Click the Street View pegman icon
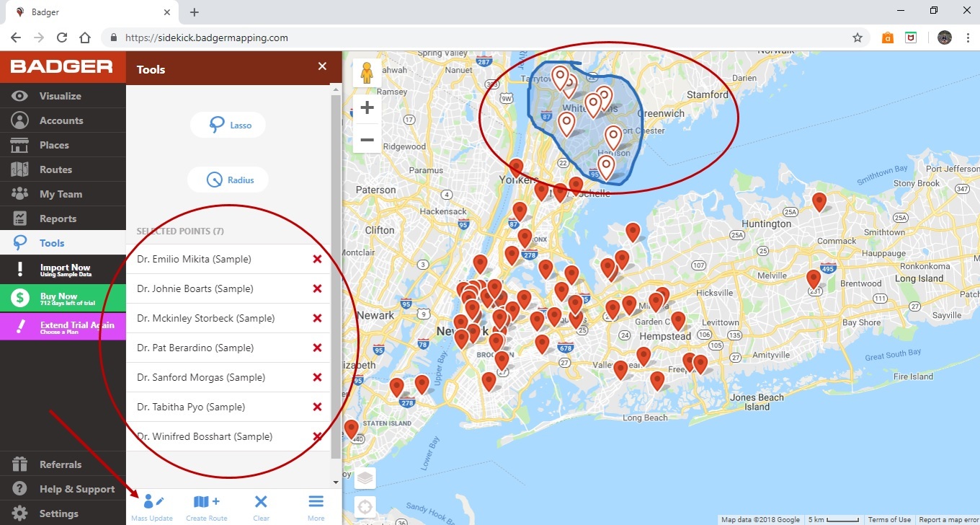This screenshot has height=525, width=980. tap(367, 73)
